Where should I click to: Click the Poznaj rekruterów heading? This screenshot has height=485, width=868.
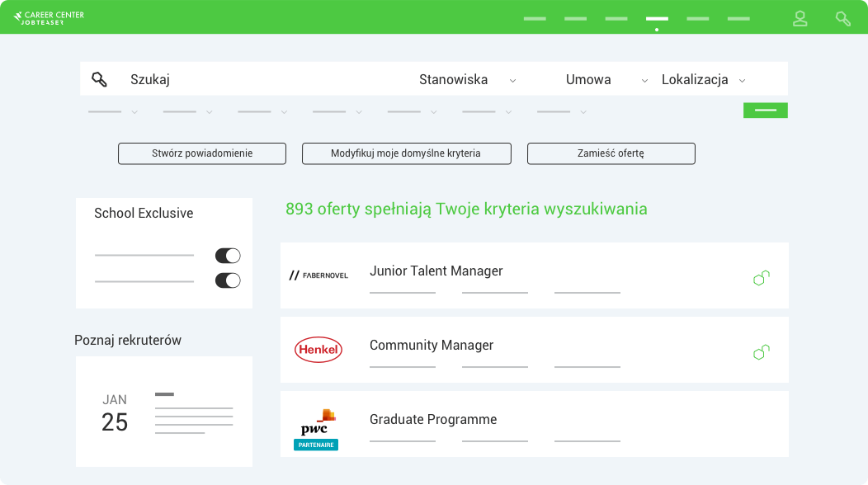point(128,340)
